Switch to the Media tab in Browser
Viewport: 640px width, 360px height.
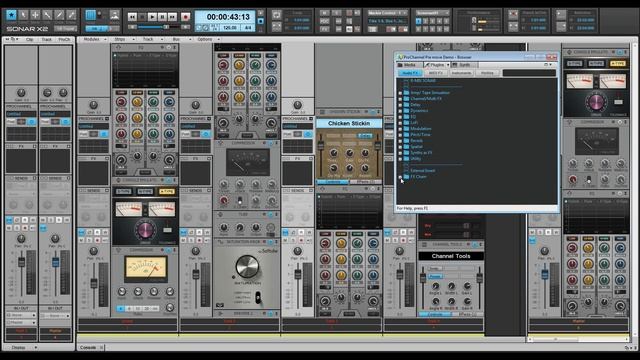pyautogui.click(x=409, y=65)
